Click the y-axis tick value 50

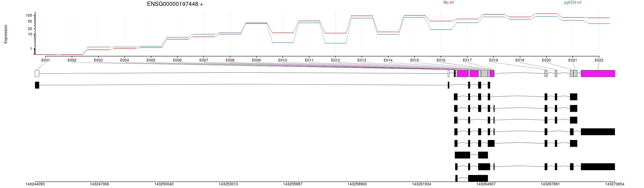click(x=30, y=21)
